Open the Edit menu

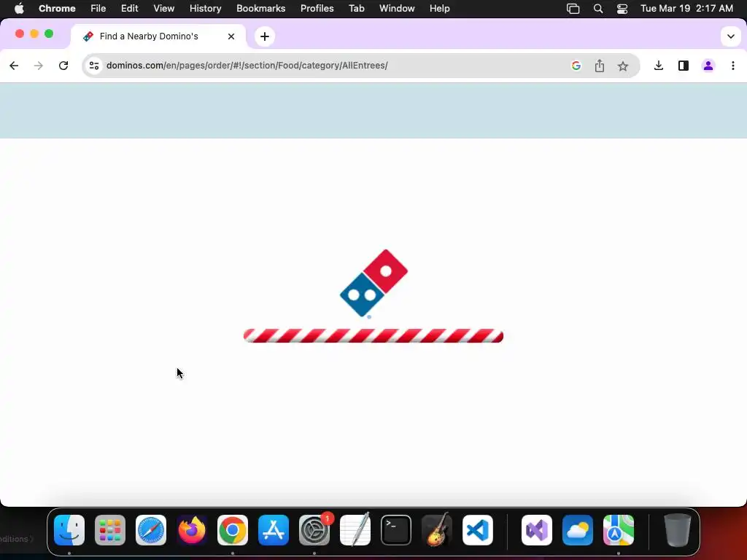coord(130,9)
